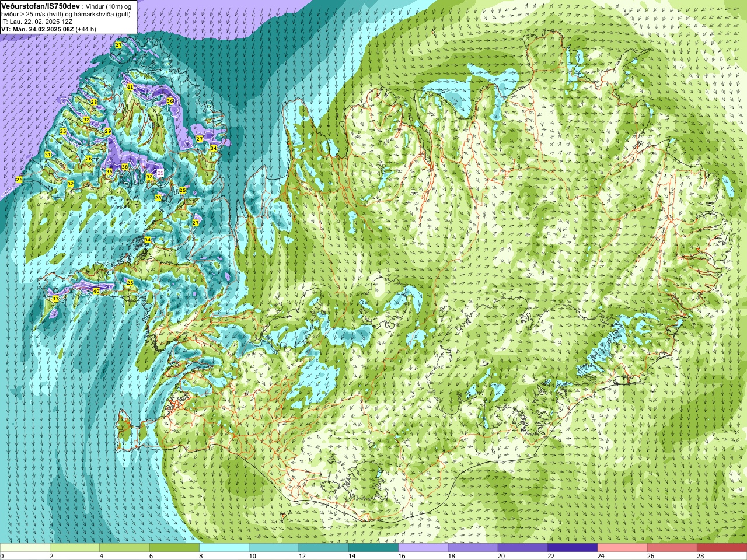Click the 'VT: Mán. 24.02.2025 08Z' valid time
Image resolution: width=747 pixels, height=560 pixels.
[x=37, y=29]
